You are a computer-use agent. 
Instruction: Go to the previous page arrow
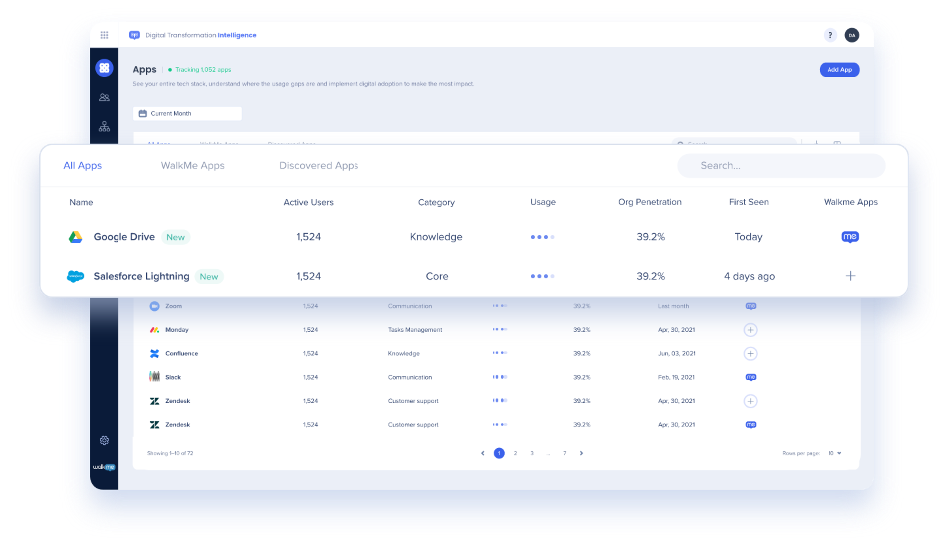point(482,453)
